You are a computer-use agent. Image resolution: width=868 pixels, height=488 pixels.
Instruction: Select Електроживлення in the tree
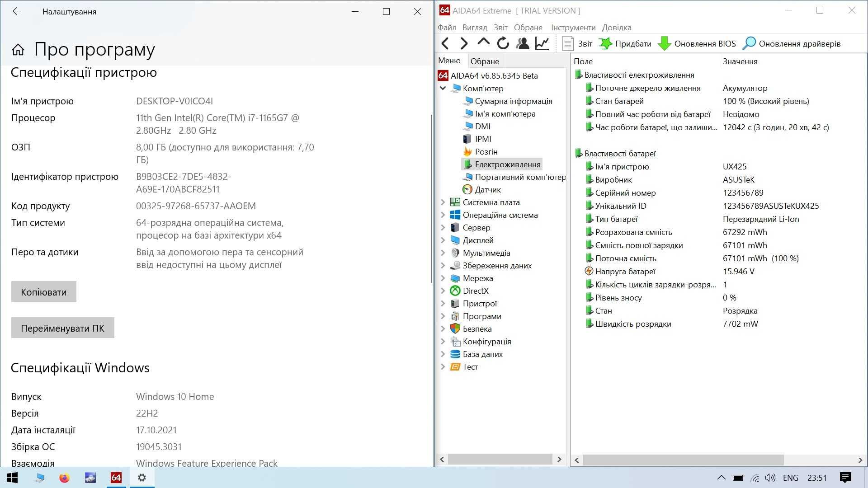click(507, 164)
